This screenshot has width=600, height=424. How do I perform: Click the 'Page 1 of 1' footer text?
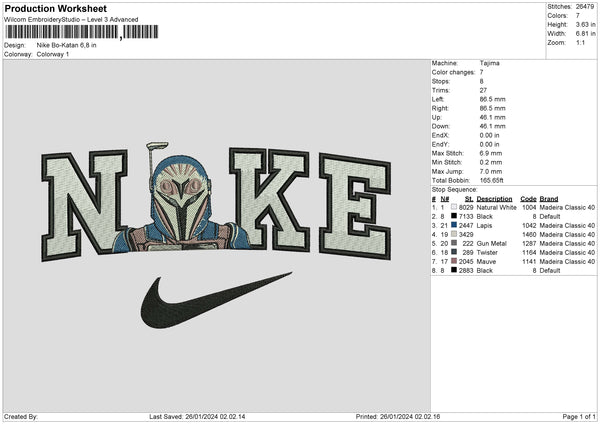tap(579, 417)
